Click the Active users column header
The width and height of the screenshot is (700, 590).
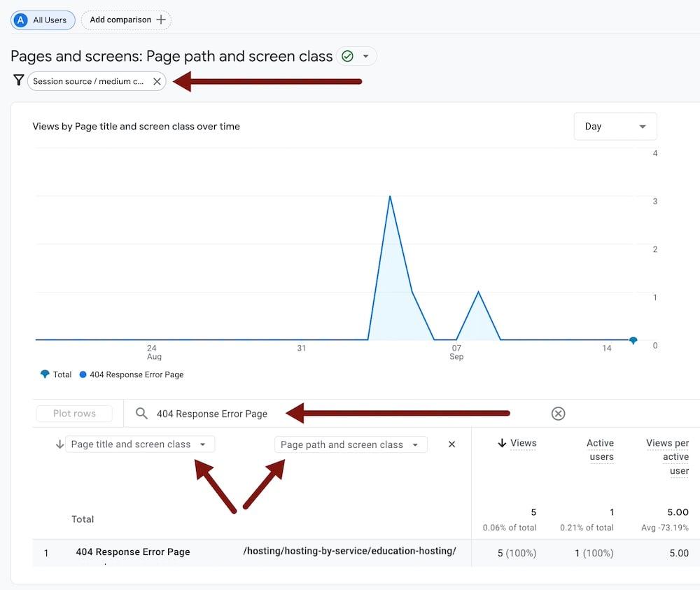(x=600, y=449)
